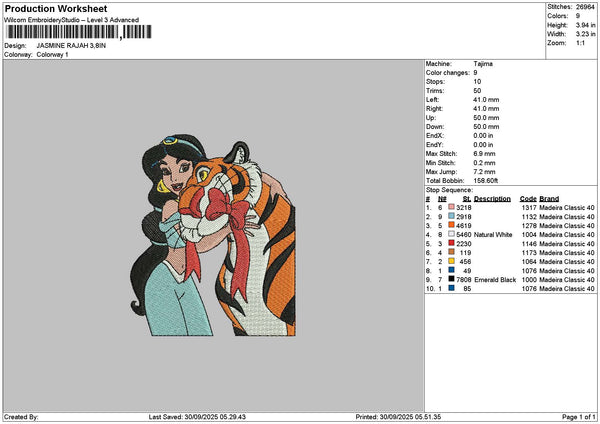Click thread code '1317' in row 1

click(x=529, y=208)
